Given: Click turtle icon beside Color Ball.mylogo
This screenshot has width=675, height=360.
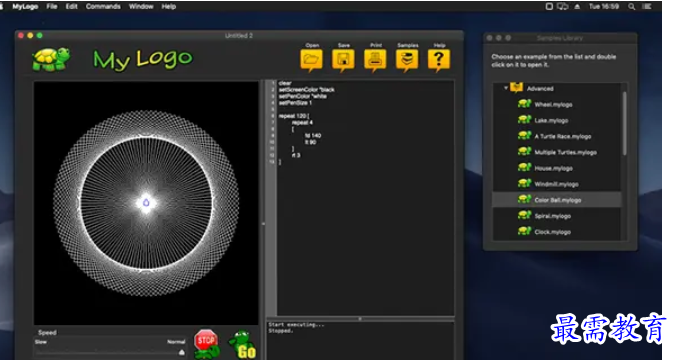Looking at the screenshot, I should [x=524, y=199].
